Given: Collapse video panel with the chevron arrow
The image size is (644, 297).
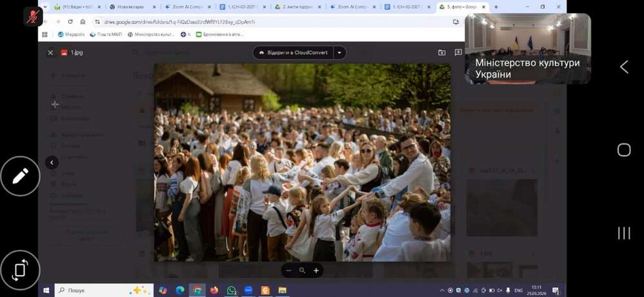Looking at the screenshot, I should coord(624,67).
